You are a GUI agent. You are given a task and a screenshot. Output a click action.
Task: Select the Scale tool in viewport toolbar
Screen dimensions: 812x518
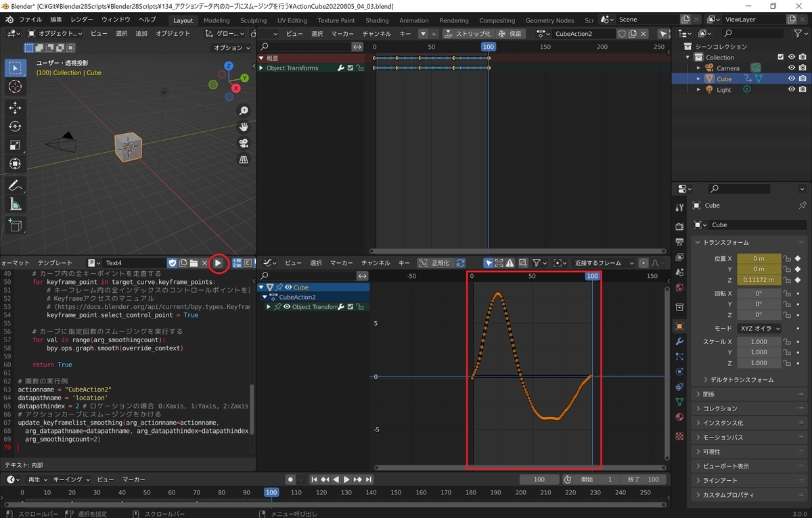tap(15, 145)
